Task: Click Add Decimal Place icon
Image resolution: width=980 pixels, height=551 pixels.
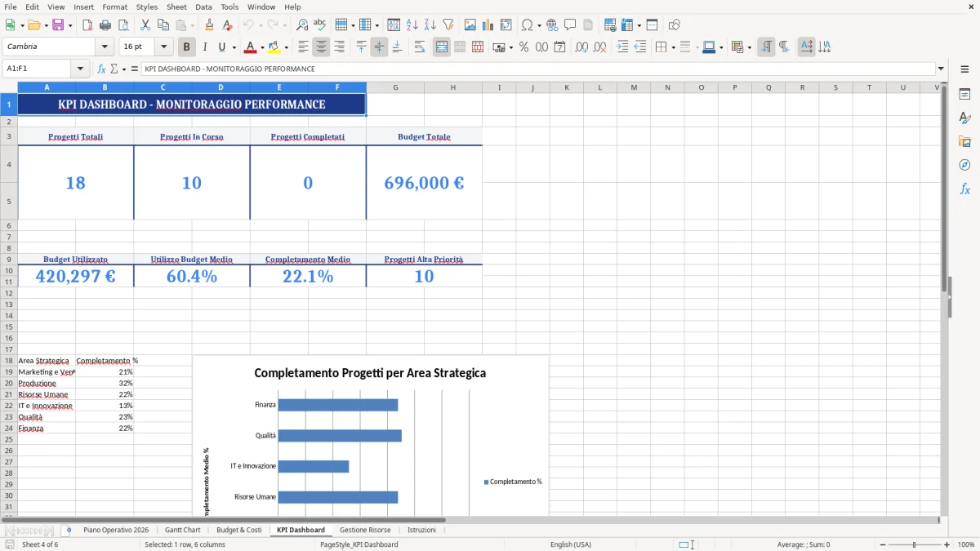Action: click(x=582, y=47)
